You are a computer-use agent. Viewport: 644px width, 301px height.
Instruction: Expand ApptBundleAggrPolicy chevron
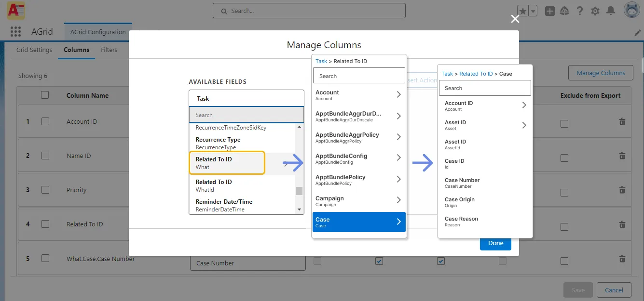[x=399, y=137]
